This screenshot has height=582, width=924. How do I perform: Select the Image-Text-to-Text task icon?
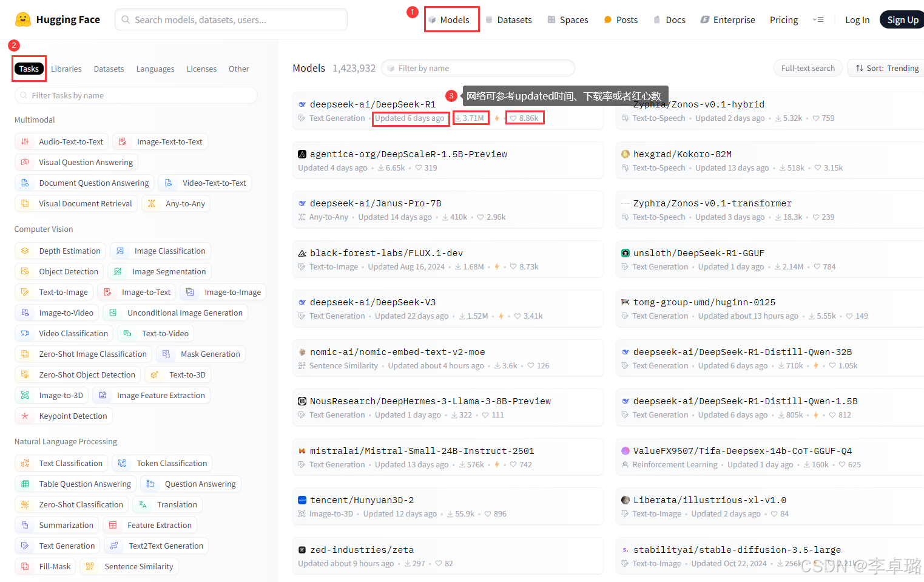pos(123,141)
